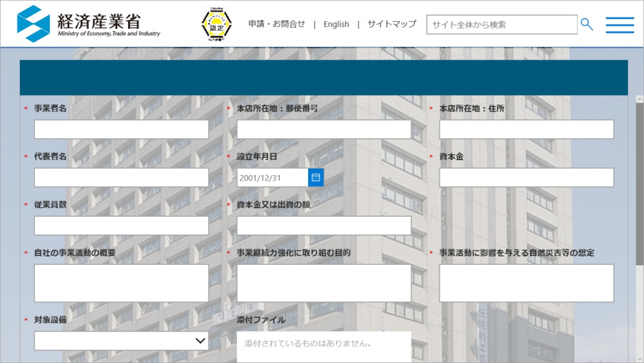Screen dimensions: 644x363
Task: Click the yellow 認定 certification badge
Action: (x=217, y=25)
